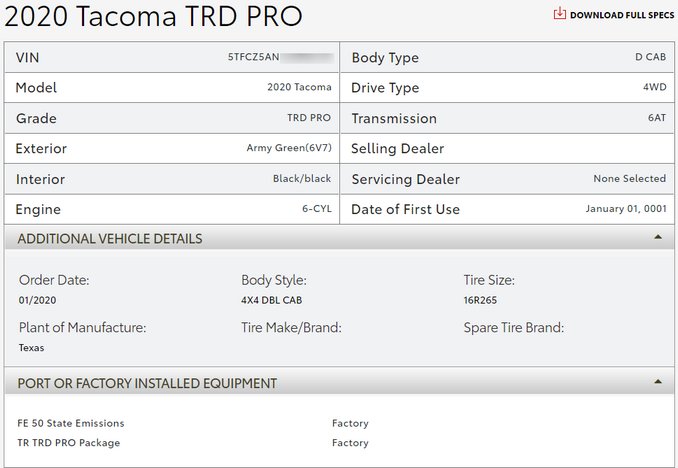Open the DOWNLOAD FULL SPECS link

622,15
